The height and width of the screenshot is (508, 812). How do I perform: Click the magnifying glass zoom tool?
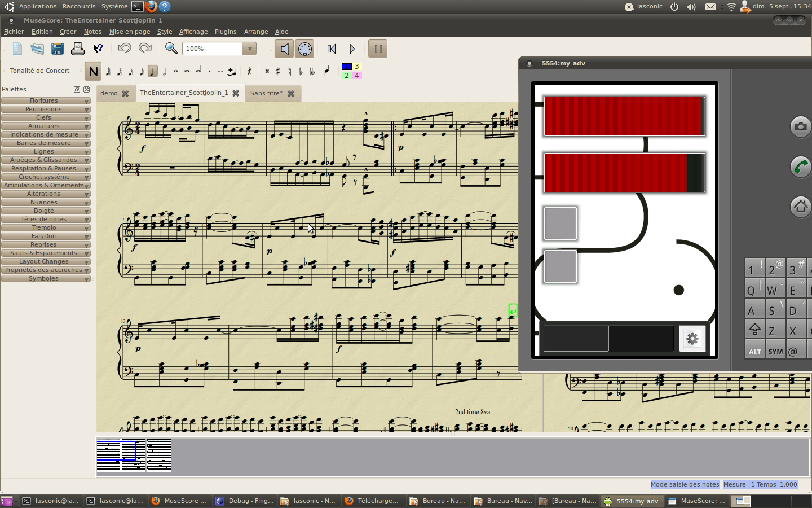(171, 49)
